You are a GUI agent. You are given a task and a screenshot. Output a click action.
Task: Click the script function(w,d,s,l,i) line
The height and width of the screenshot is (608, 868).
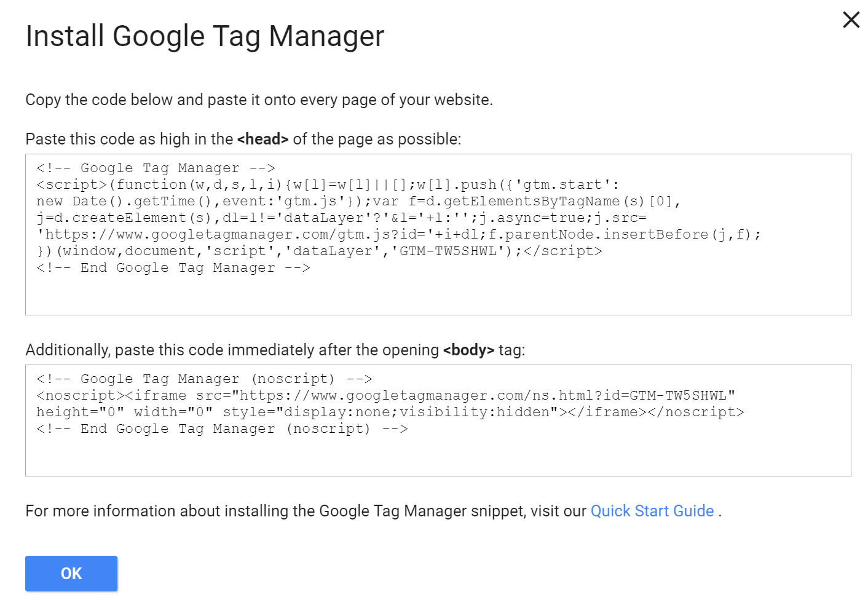328,184
